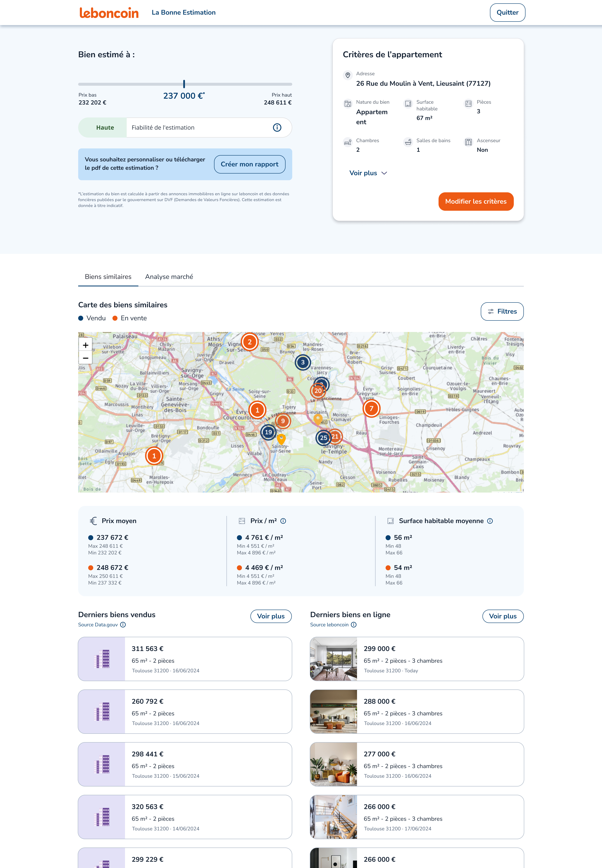Click orange map cluster marker numbered 2

pos(249,342)
